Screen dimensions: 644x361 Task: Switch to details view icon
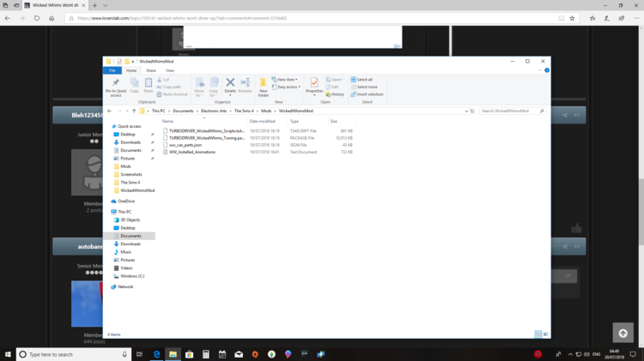pos(538,334)
